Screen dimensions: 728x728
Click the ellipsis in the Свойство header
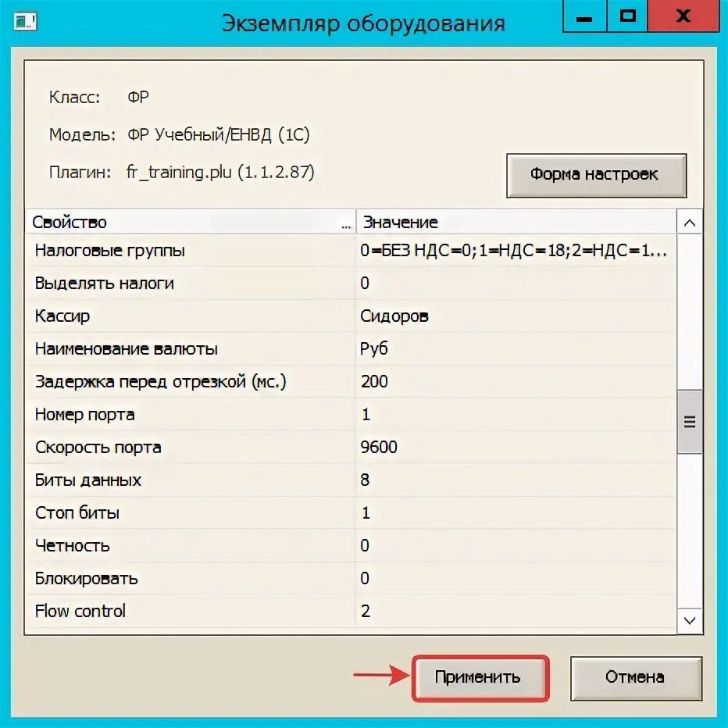[346, 226]
